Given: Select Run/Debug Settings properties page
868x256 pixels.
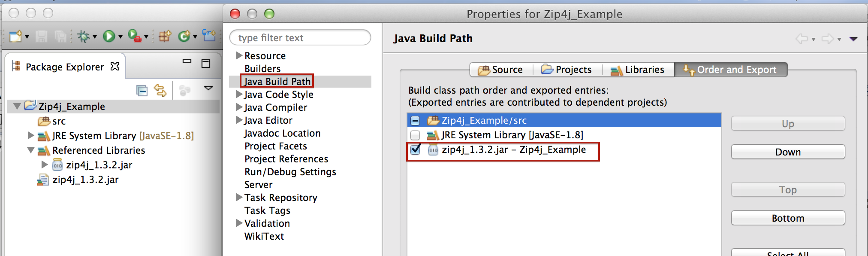Looking at the screenshot, I should click(290, 172).
